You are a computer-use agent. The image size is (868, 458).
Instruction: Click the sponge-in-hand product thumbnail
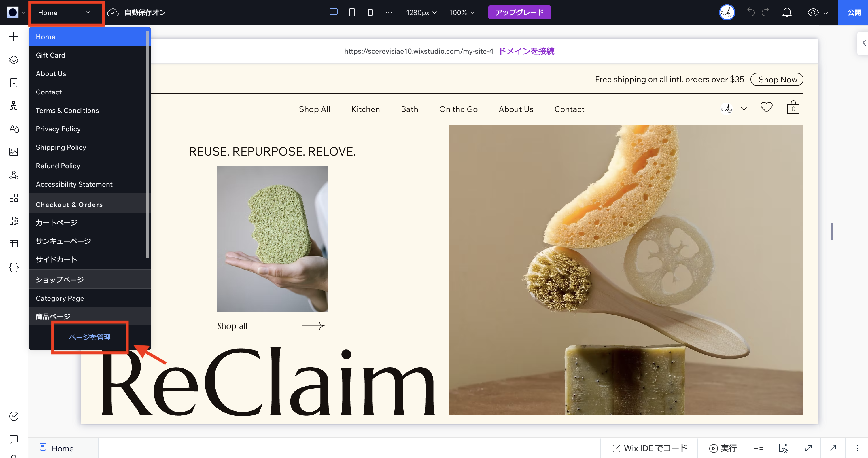tap(272, 238)
